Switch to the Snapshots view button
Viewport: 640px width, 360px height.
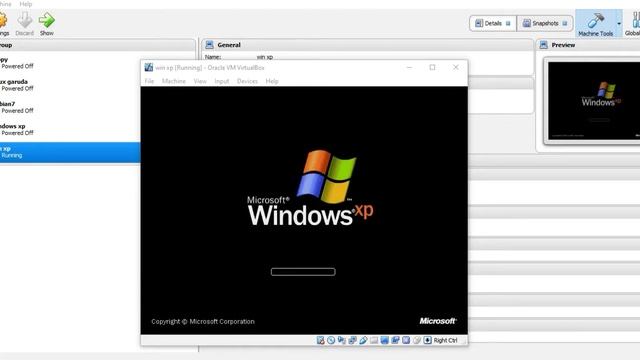click(544, 23)
